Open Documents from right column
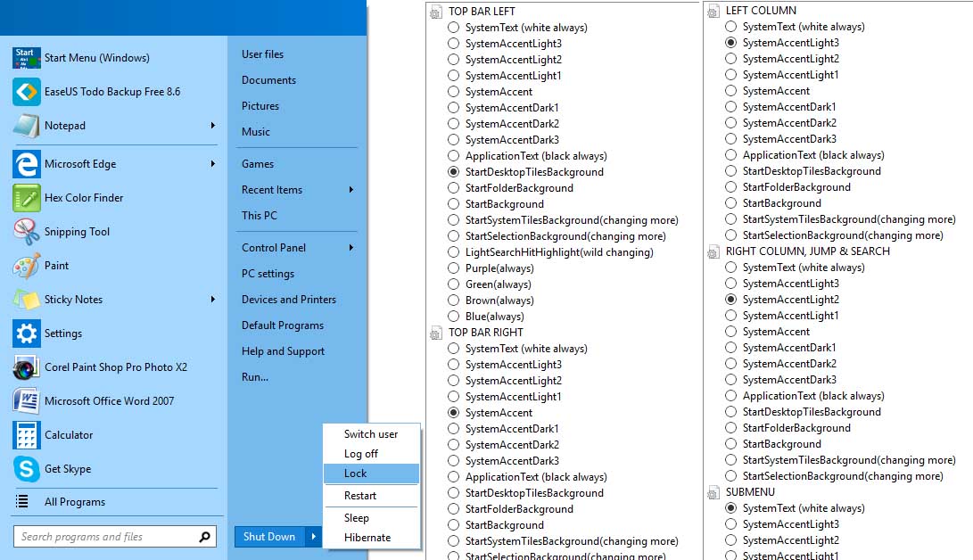Screen dimensions: 973x560 (x=268, y=80)
